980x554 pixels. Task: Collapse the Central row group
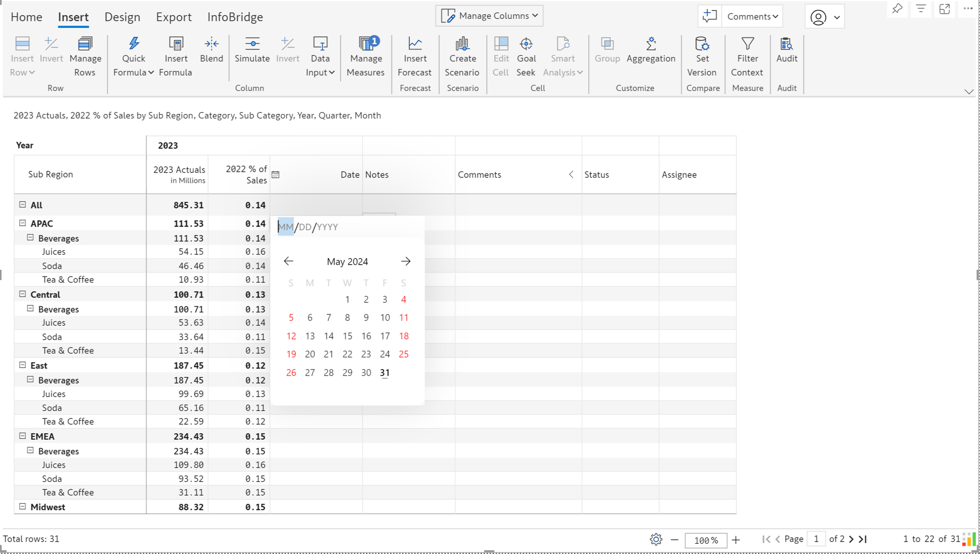pyautogui.click(x=23, y=294)
